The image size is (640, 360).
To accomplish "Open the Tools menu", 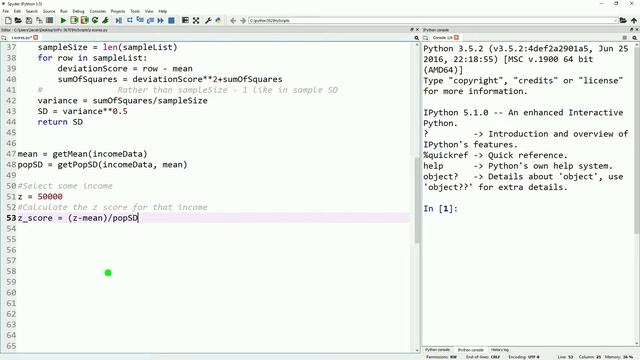I will [x=135, y=11].
